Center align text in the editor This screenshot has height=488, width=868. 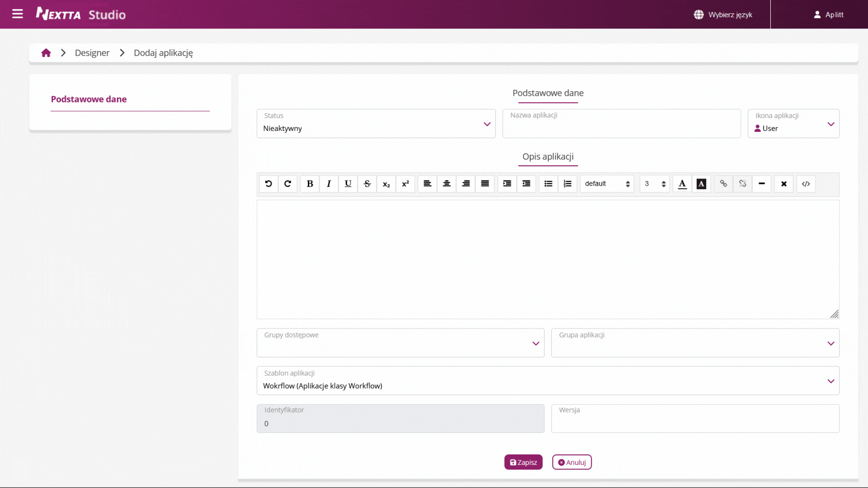tap(447, 184)
